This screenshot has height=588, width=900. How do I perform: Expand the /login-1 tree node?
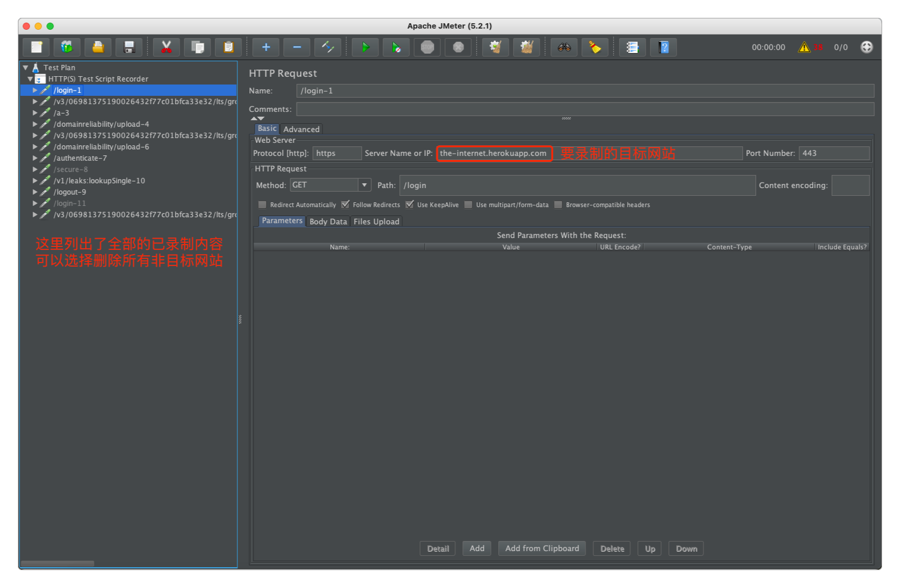tap(35, 90)
